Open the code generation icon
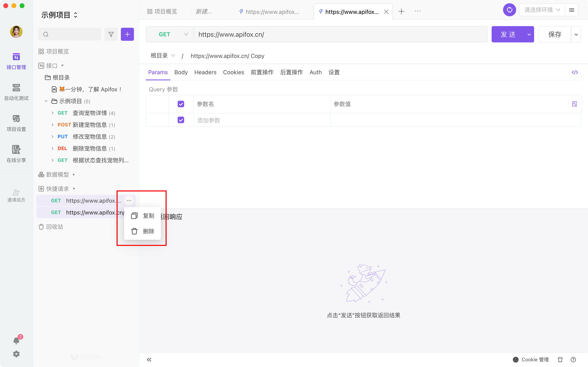 [575, 72]
